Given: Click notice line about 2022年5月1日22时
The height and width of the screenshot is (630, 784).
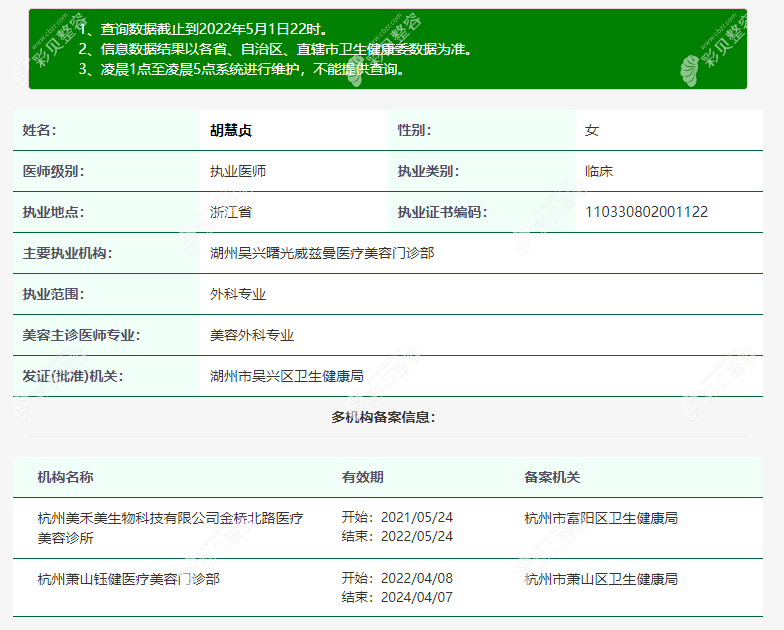Looking at the screenshot, I should pyautogui.click(x=204, y=29).
